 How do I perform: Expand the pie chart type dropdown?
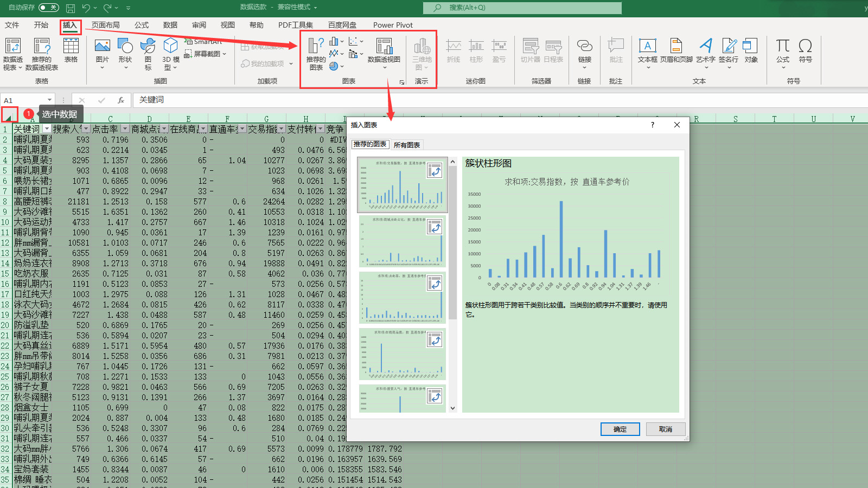coord(342,66)
